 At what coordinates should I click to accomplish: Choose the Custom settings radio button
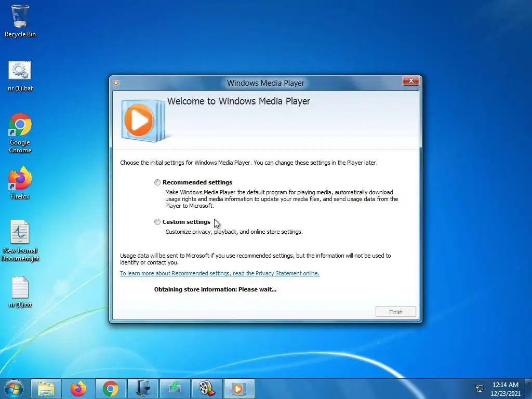157,222
